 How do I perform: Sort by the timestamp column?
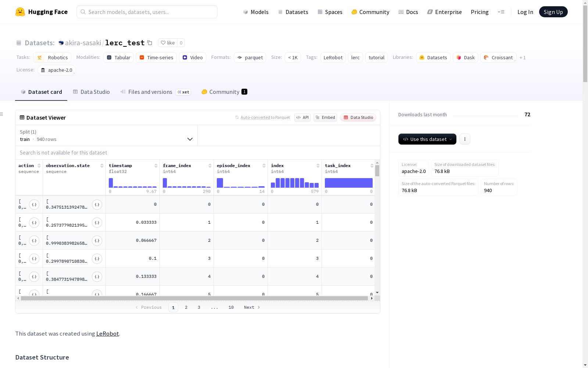pyautogui.click(x=156, y=166)
